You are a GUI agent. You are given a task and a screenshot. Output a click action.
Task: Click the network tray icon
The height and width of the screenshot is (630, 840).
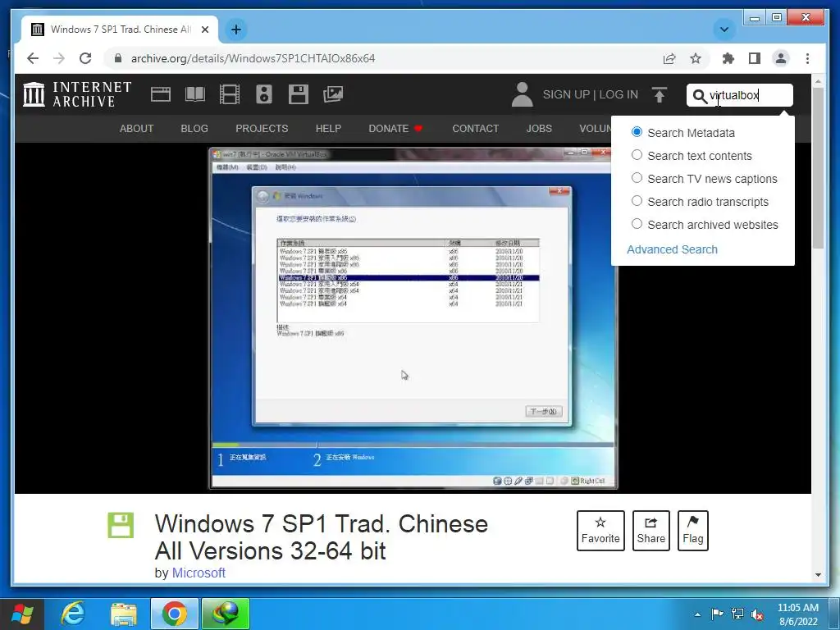[737, 614]
